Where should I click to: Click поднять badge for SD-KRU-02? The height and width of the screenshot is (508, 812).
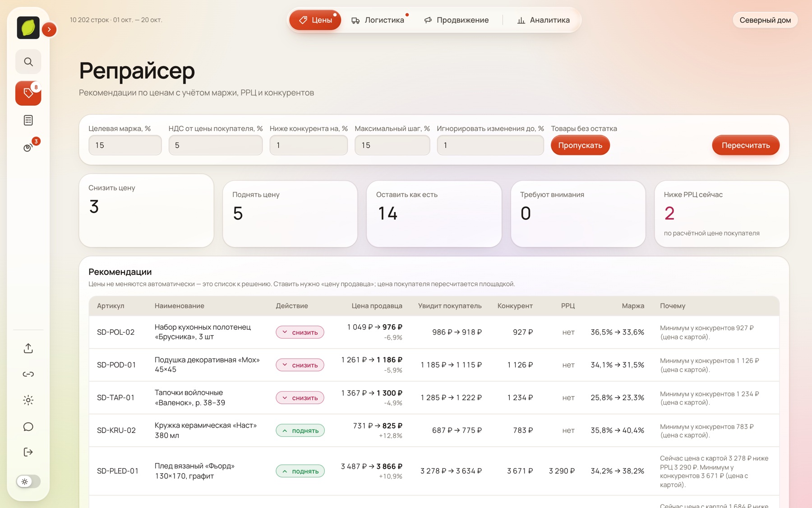click(300, 430)
